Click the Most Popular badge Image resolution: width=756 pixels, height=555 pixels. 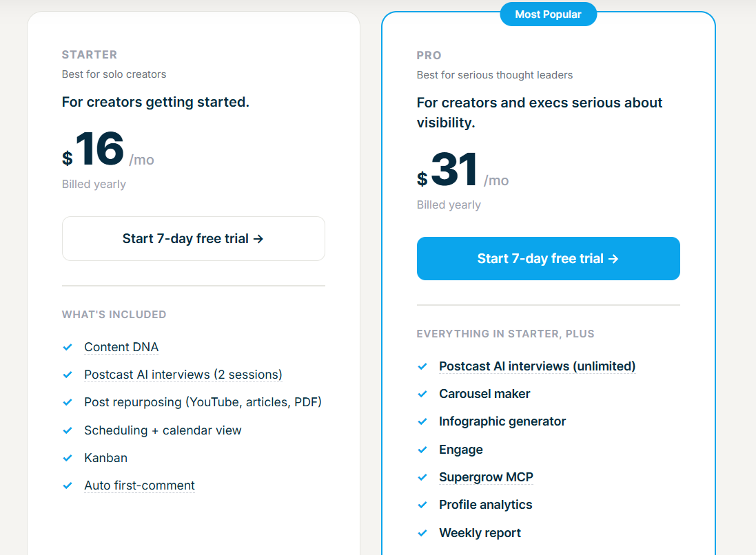click(548, 14)
